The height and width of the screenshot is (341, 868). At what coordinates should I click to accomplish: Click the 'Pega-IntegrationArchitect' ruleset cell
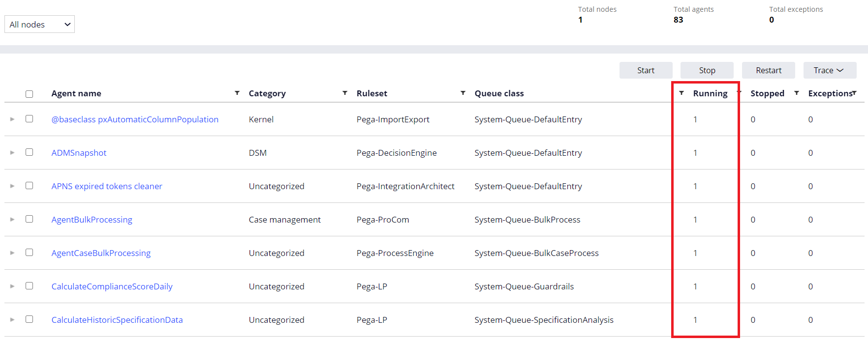coord(405,186)
